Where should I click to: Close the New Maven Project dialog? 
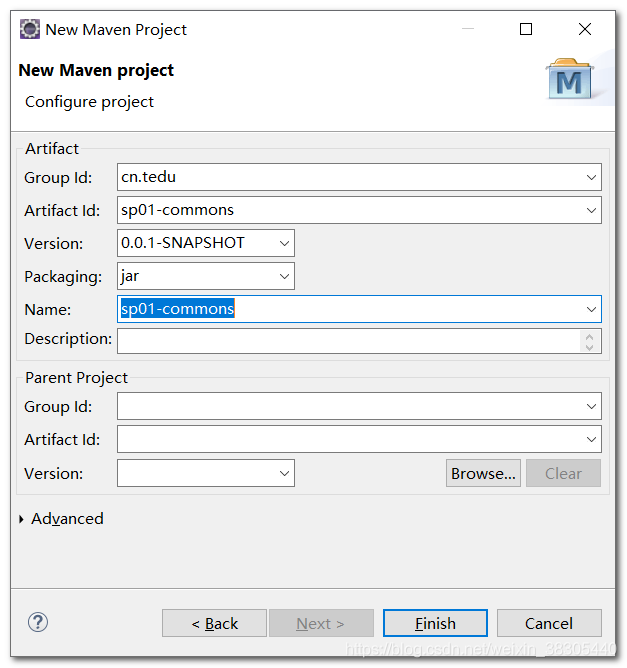(x=585, y=29)
